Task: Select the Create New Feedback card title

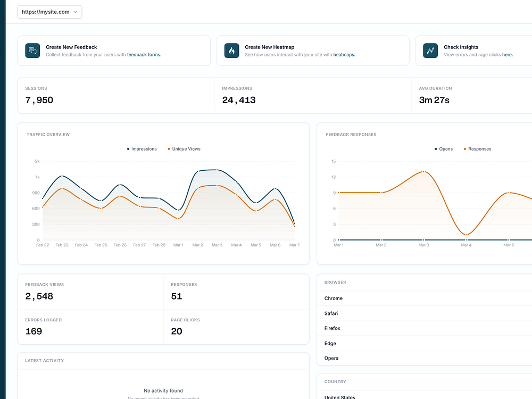Action: coord(71,47)
